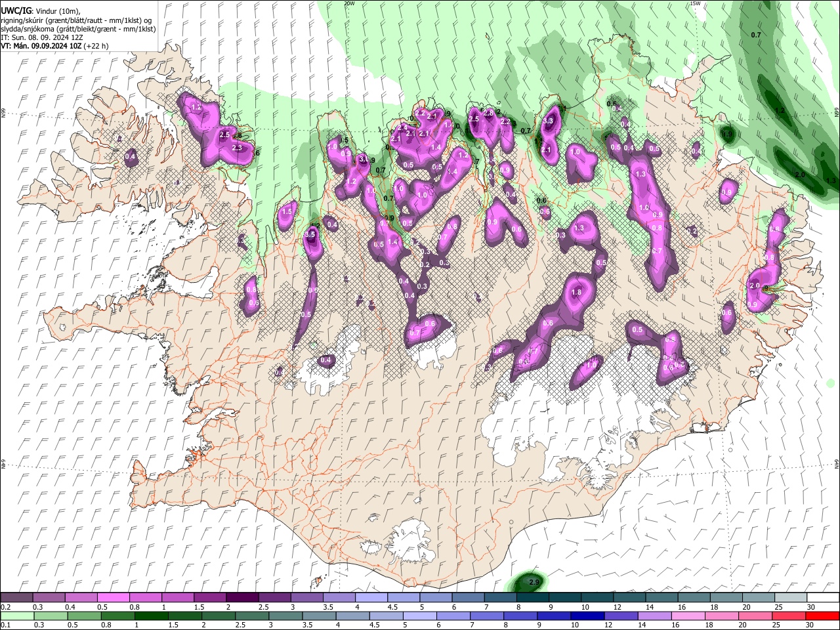Click the '1.8' snowfall value on the map

point(577,293)
